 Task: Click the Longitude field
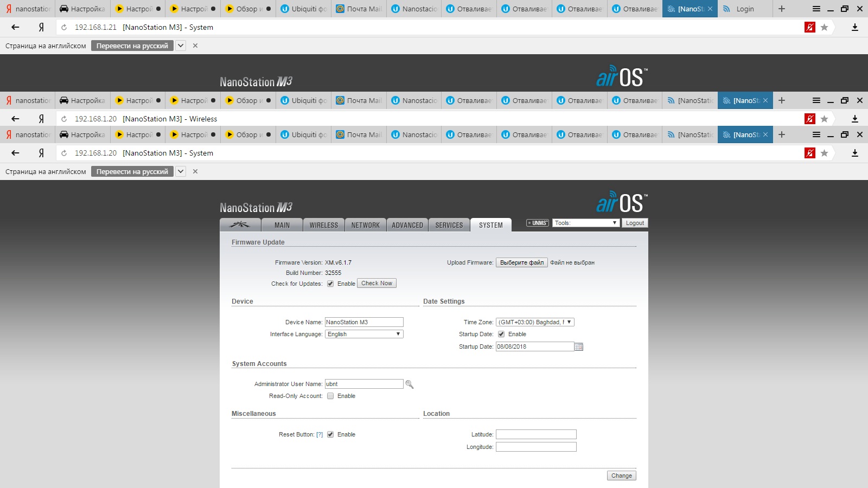(x=536, y=447)
